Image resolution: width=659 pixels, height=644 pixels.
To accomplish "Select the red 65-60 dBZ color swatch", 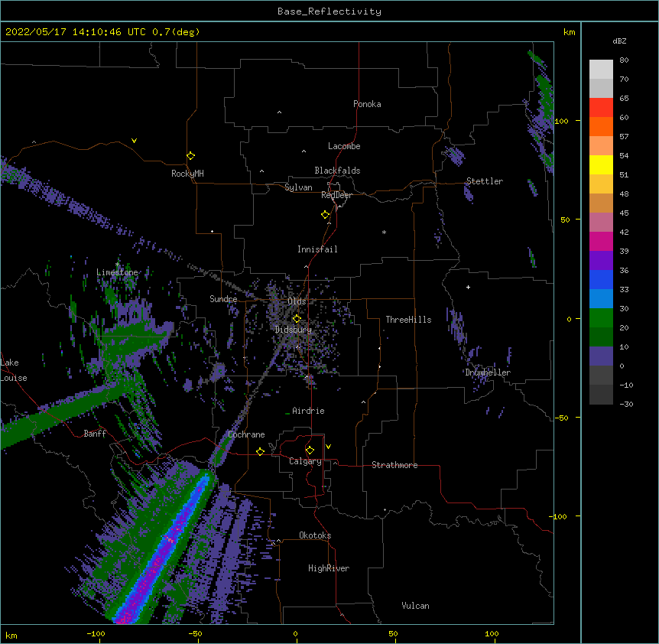I will point(601,108).
